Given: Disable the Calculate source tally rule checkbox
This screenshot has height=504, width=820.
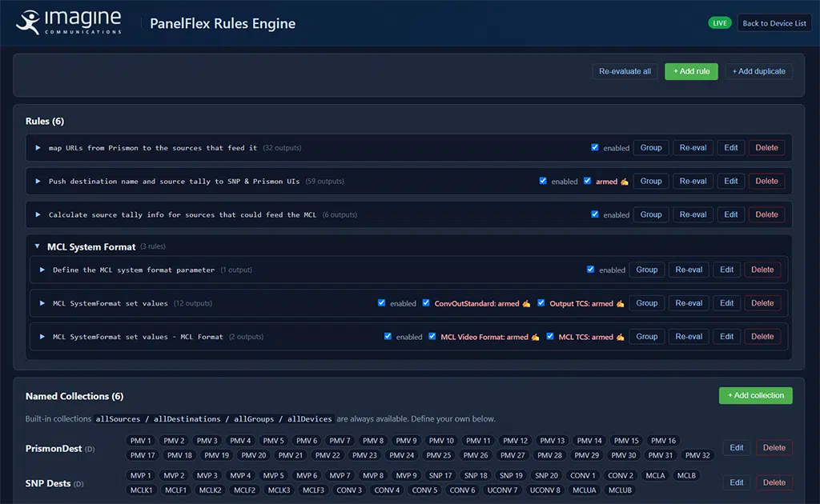Looking at the screenshot, I should tap(595, 214).
